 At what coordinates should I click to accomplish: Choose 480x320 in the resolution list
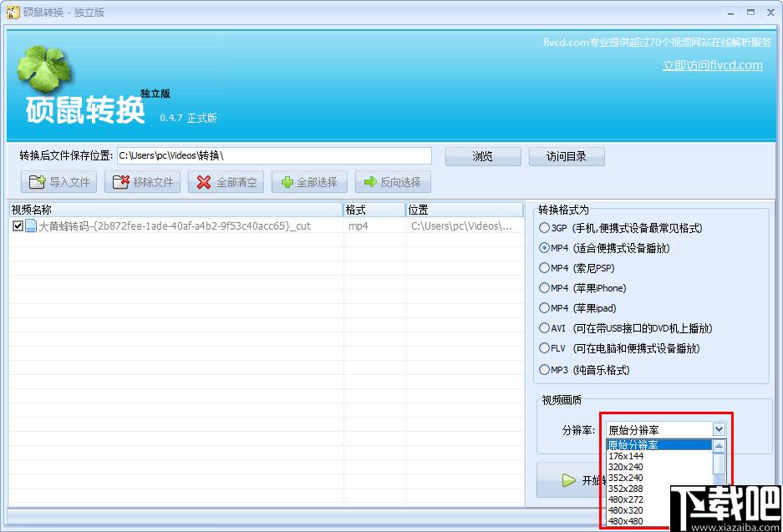click(638, 510)
